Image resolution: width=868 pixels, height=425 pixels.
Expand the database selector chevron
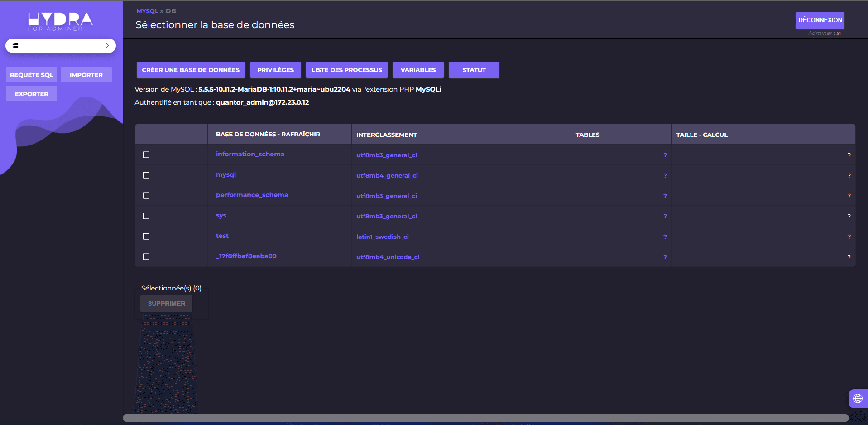[x=107, y=46]
